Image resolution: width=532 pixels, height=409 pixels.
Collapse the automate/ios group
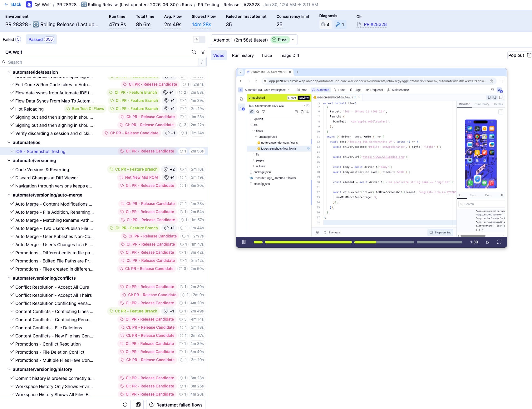pyautogui.click(x=9, y=142)
